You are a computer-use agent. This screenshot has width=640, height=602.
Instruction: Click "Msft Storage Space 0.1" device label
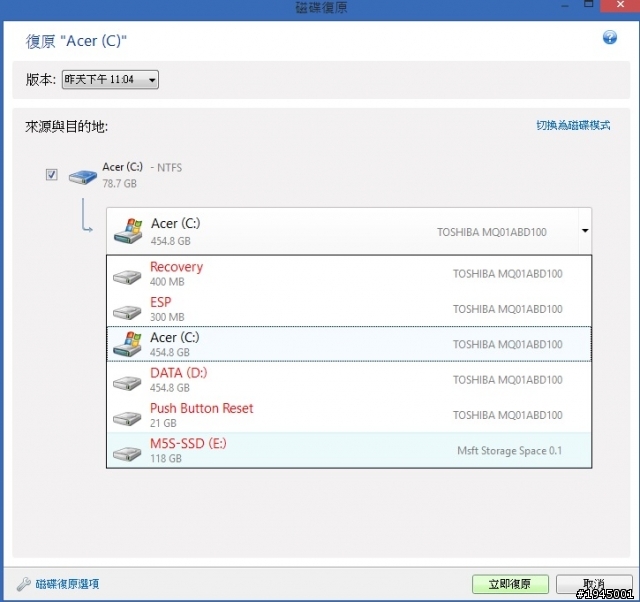pyautogui.click(x=509, y=451)
